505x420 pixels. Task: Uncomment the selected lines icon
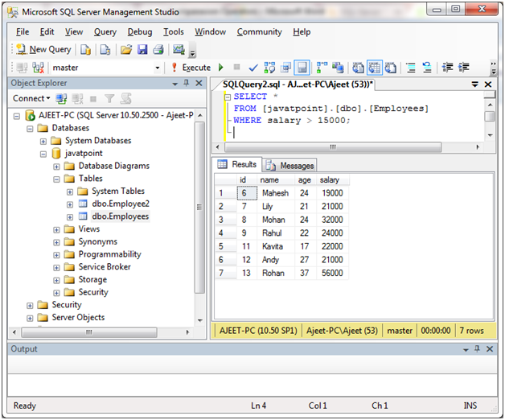tap(427, 68)
